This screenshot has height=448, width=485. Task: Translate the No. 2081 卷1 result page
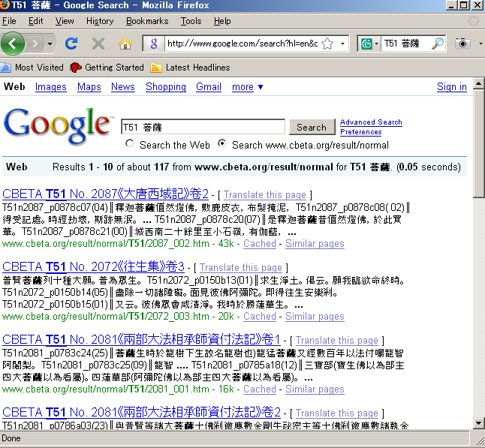coord(337,341)
